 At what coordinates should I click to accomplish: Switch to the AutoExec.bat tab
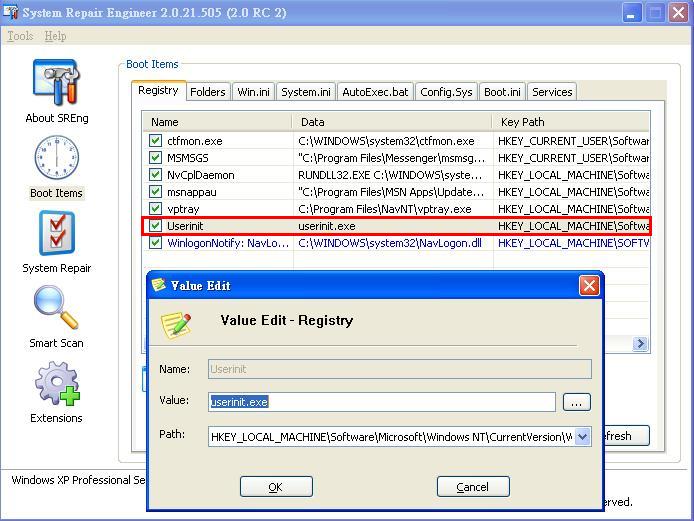coord(375,92)
